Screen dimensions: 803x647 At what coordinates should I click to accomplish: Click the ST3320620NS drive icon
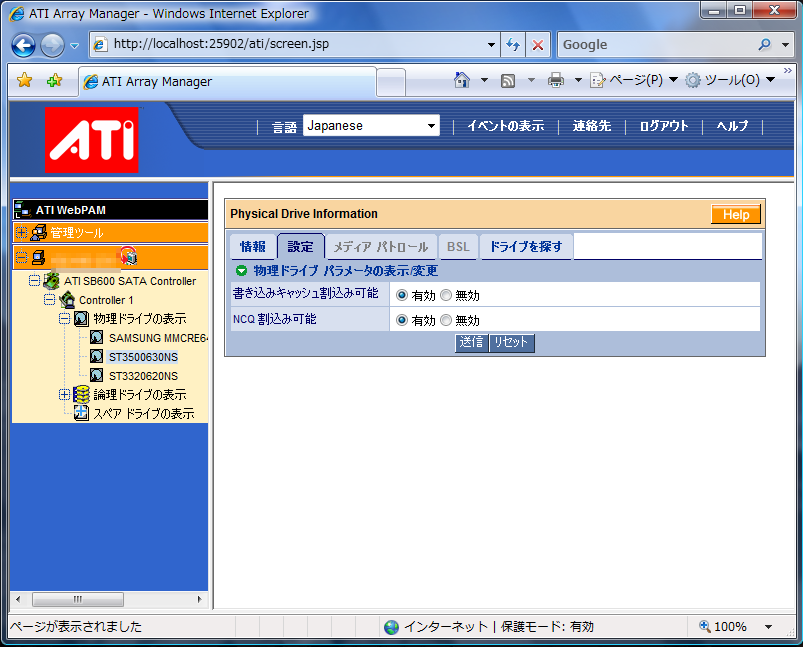point(97,375)
